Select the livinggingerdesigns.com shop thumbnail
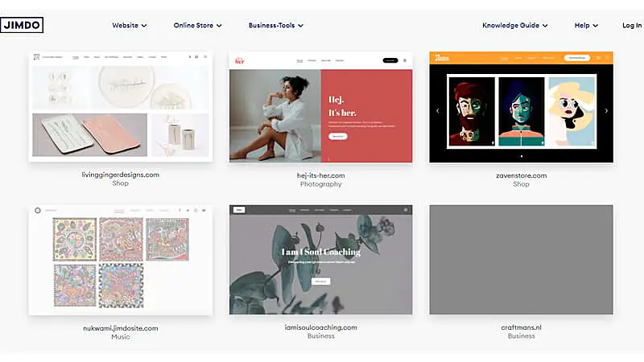The height and width of the screenshot is (362, 644). coord(121,107)
